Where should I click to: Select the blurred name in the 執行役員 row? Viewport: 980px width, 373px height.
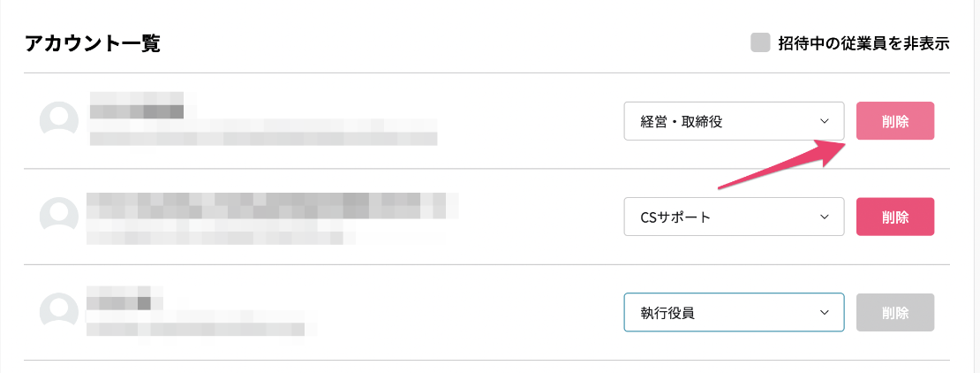click(x=119, y=299)
